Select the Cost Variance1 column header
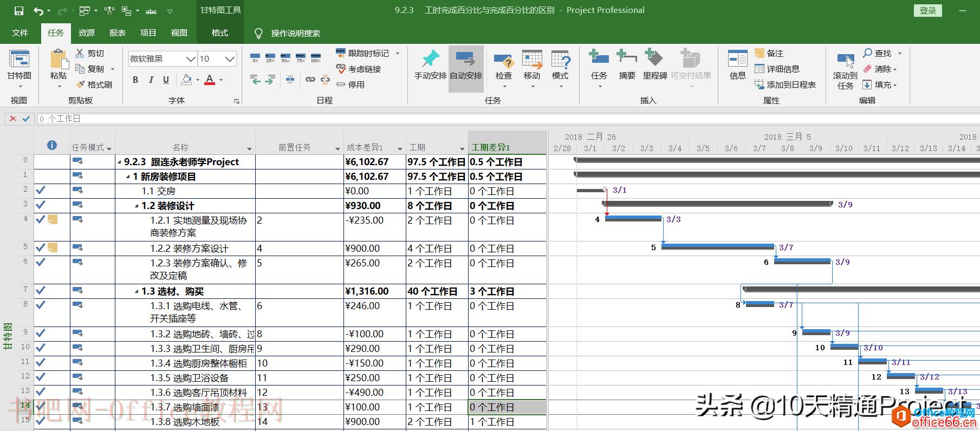The width and height of the screenshot is (980, 431). [375, 142]
